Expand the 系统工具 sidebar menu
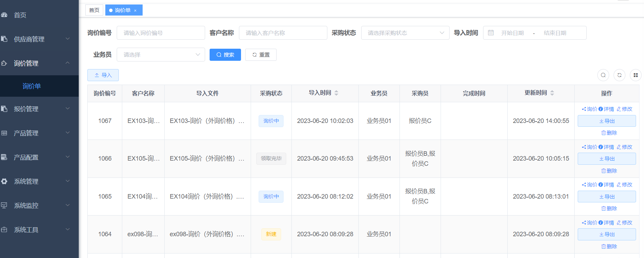 click(x=39, y=230)
